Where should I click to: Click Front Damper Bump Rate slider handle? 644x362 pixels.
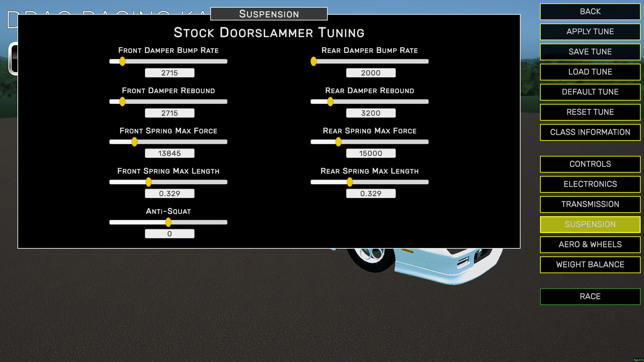click(x=122, y=61)
